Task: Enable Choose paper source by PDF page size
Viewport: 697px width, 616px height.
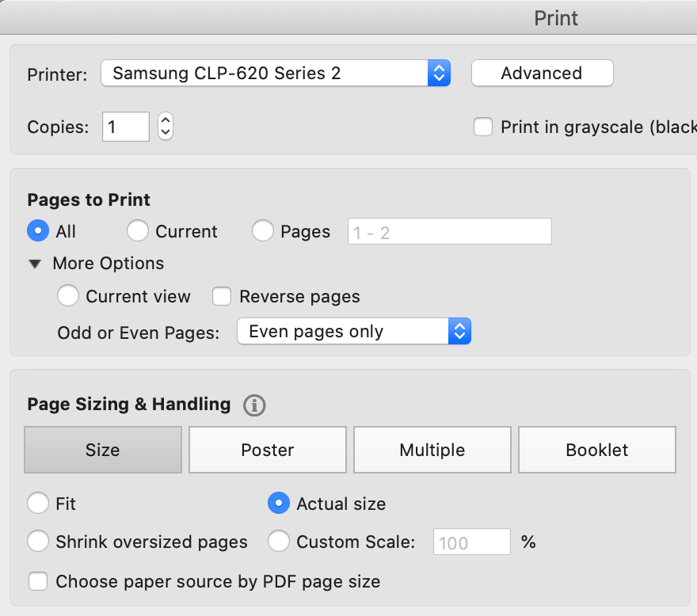Action: [x=38, y=581]
